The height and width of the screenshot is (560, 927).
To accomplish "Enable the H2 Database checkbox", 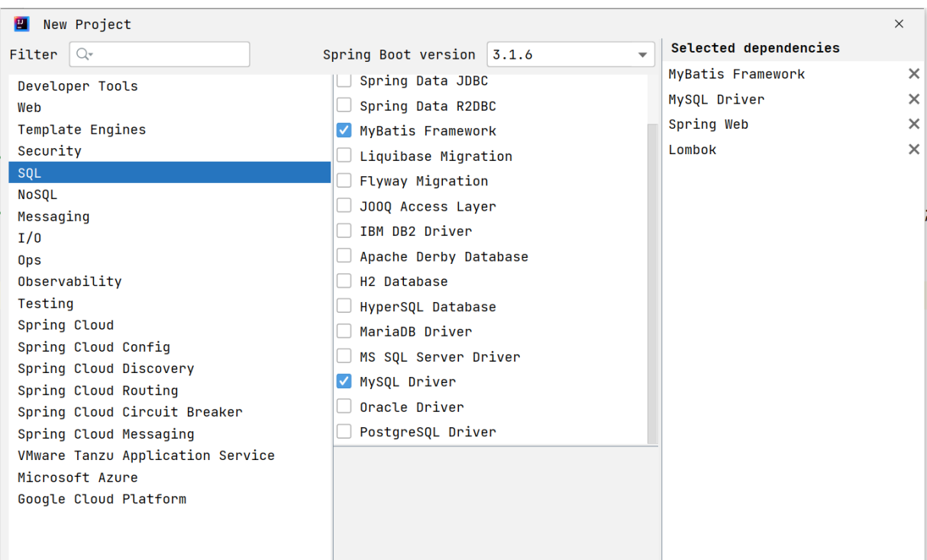I will click(344, 281).
